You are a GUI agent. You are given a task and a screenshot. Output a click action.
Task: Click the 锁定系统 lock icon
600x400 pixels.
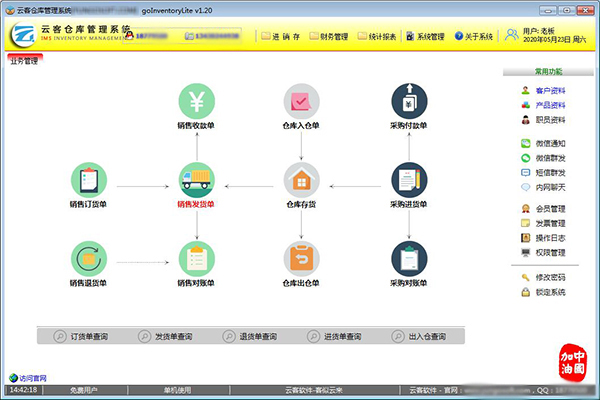coord(526,292)
